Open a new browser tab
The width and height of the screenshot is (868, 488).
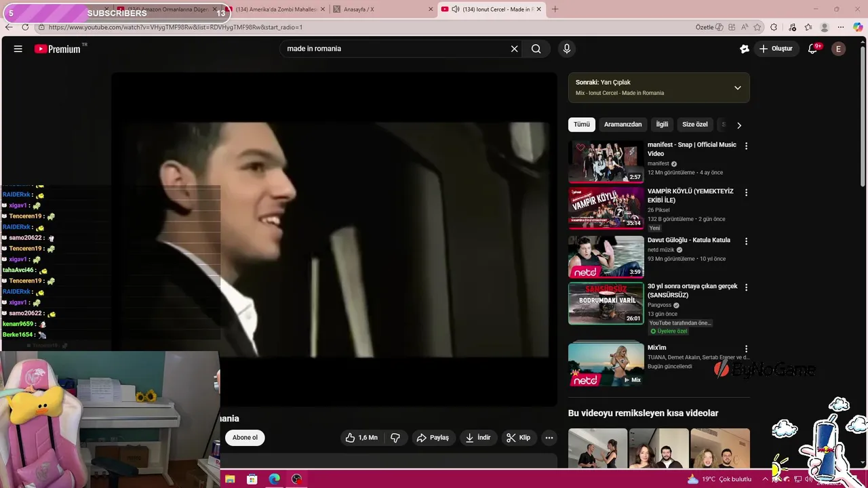pos(555,9)
